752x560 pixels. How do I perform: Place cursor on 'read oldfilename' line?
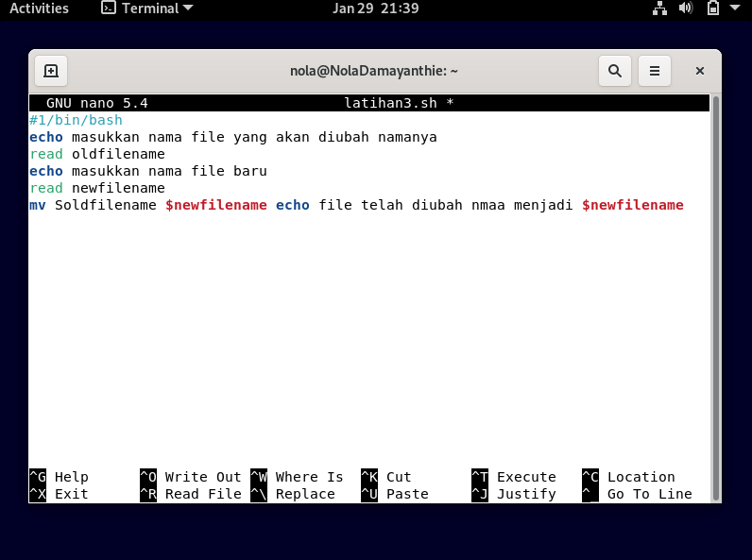coord(97,154)
